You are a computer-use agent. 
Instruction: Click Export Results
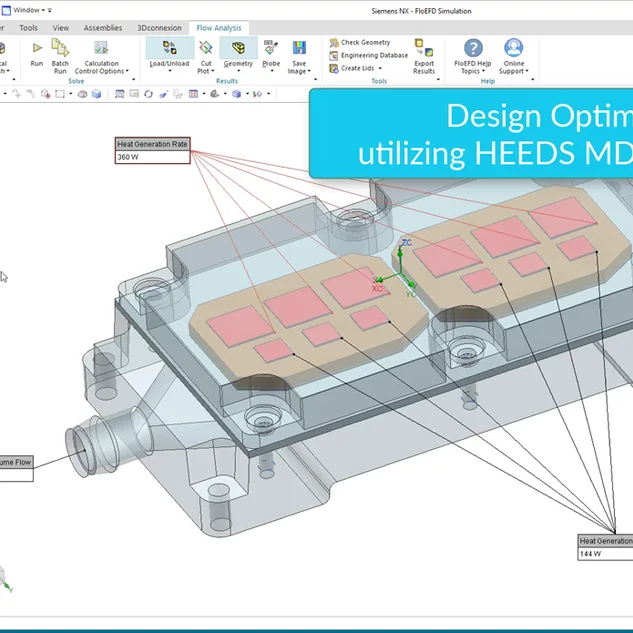click(x=424, y=56)
